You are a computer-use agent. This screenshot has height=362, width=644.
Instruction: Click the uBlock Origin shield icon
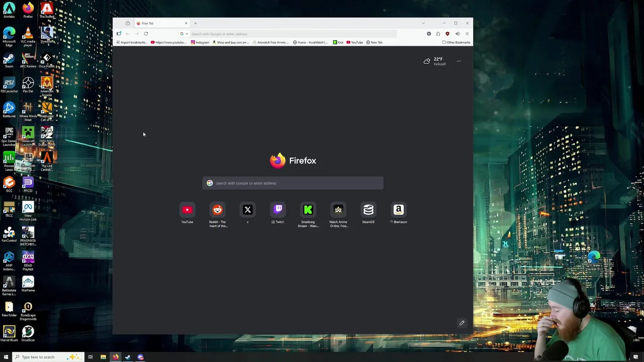447,34
